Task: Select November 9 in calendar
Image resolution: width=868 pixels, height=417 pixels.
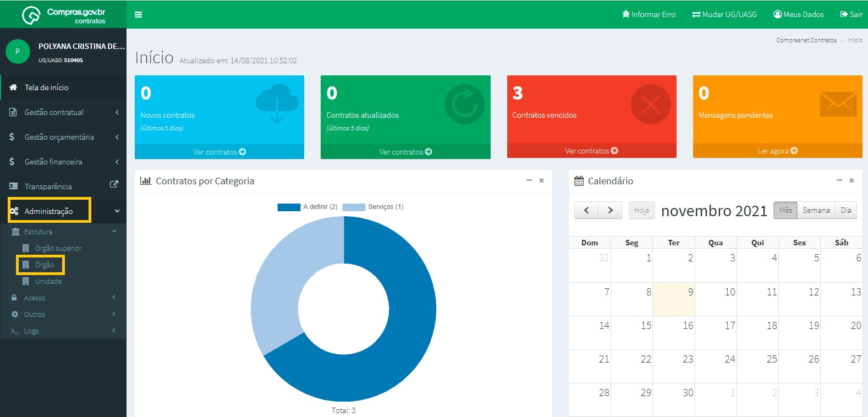Action: (674, 299)
